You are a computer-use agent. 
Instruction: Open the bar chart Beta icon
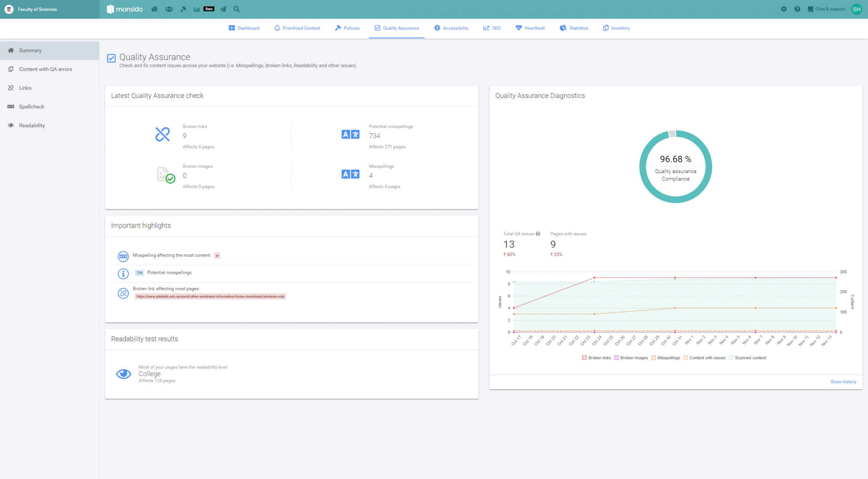[197, 9]
